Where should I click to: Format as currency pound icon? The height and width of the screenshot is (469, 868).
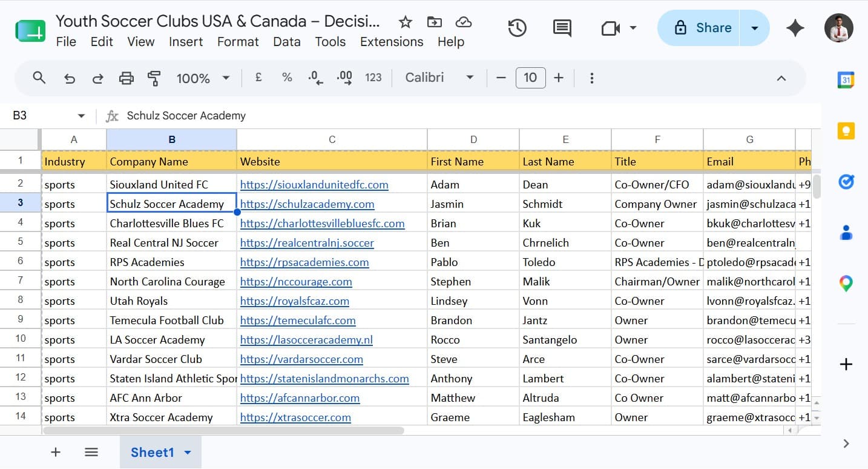point(258,78)
